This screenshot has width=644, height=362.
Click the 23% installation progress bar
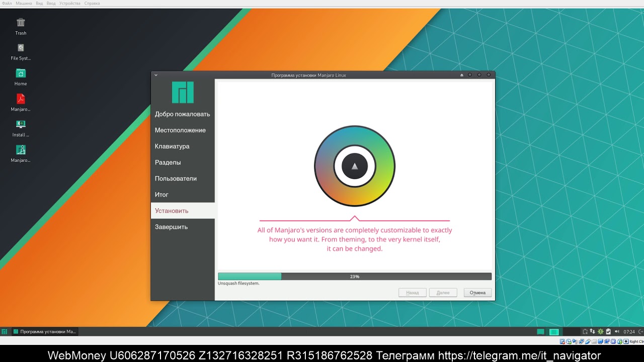tap(355, 277)
